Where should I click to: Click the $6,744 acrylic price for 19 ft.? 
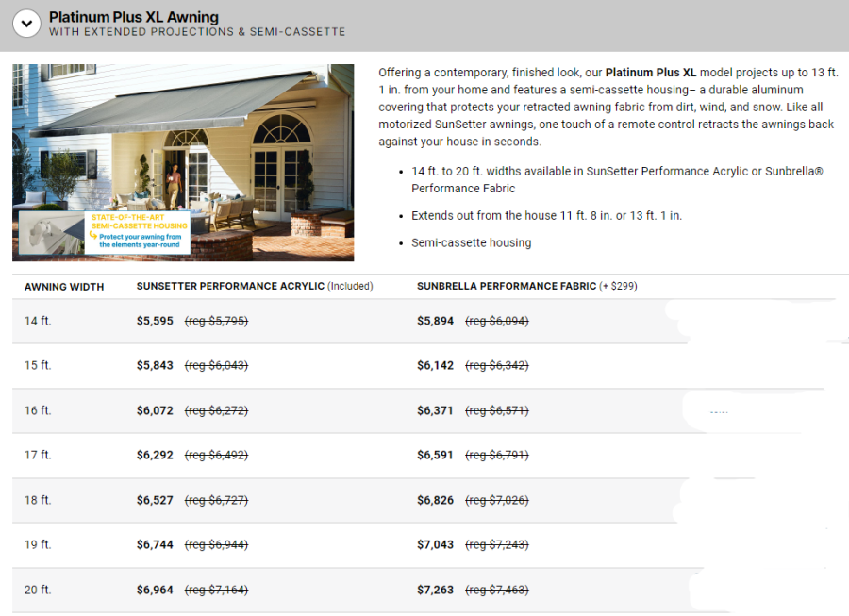155,544
